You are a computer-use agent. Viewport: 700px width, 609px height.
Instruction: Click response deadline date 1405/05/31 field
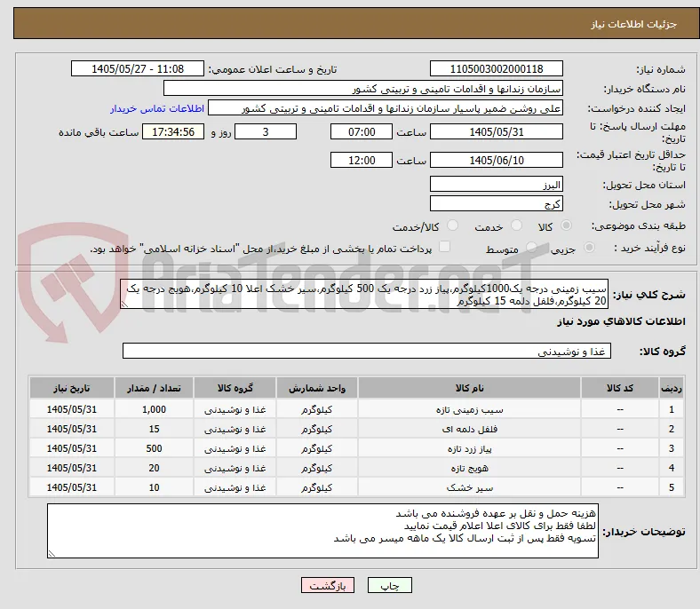(x=497, y=131)
